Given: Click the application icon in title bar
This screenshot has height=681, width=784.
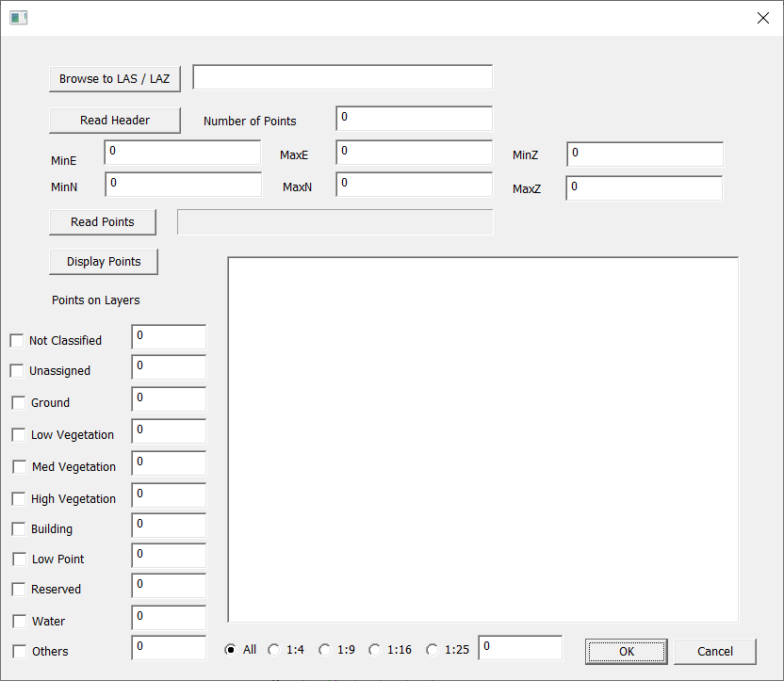Looking at the screenshot, I should (x=18, y=18).
